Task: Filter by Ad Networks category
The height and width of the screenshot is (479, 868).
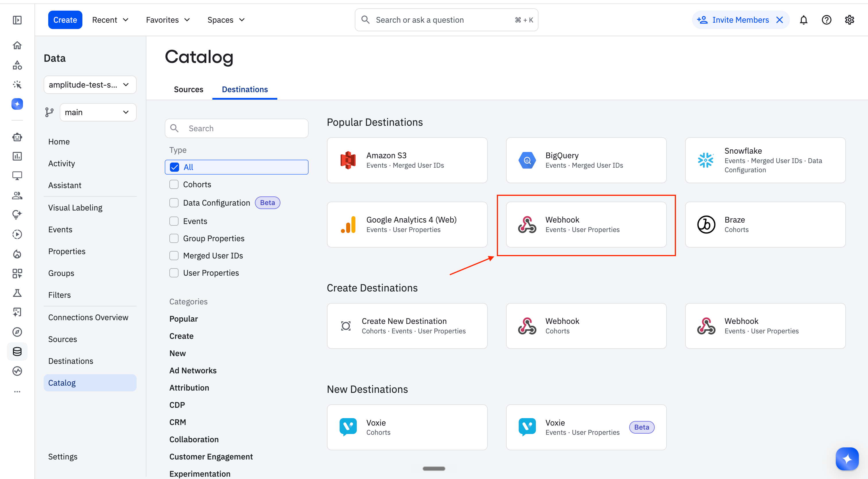Action: pos(193,370)
